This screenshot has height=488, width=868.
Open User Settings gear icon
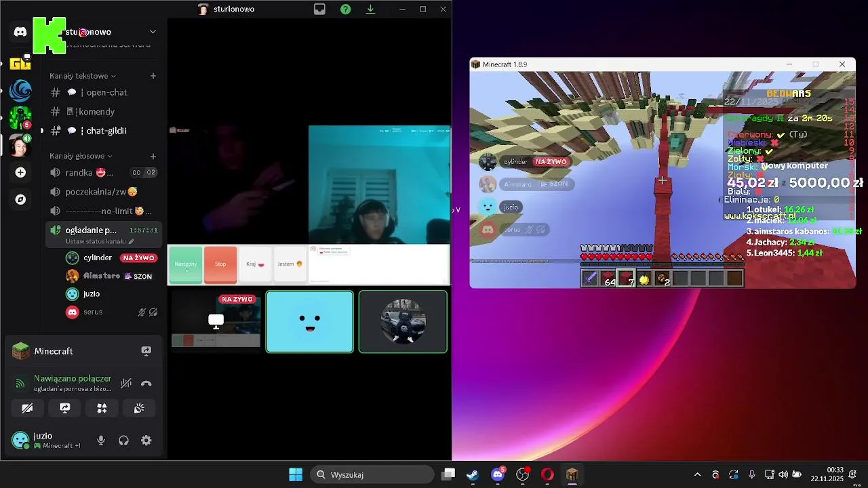(146, 441)
